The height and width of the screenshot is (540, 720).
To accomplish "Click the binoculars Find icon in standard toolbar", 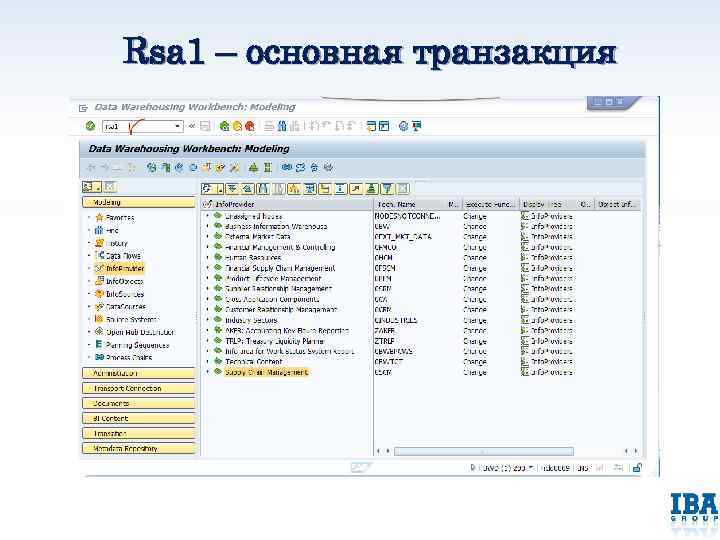I will (x=282, y=126).
